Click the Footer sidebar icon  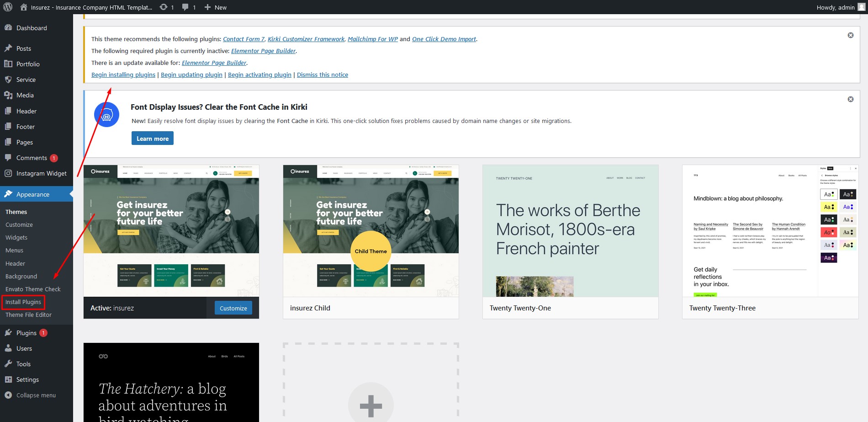[8, 127]
